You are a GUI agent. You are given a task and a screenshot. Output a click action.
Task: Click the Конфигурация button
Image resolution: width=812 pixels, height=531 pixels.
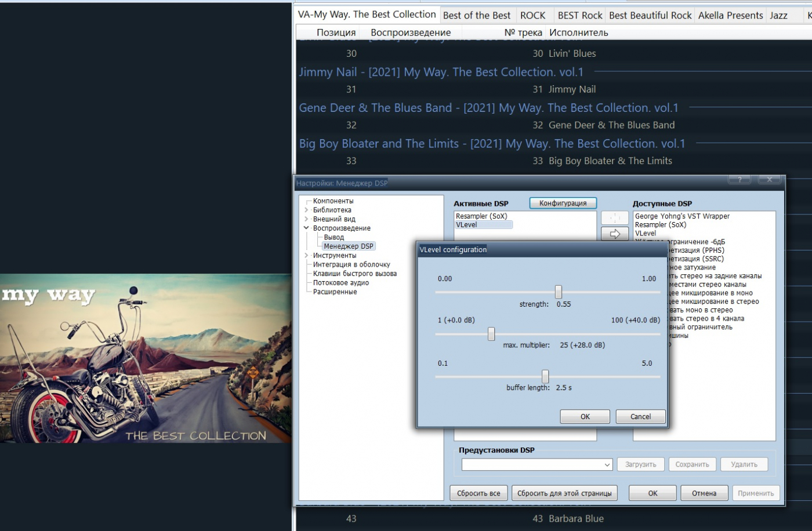point(563,203)
